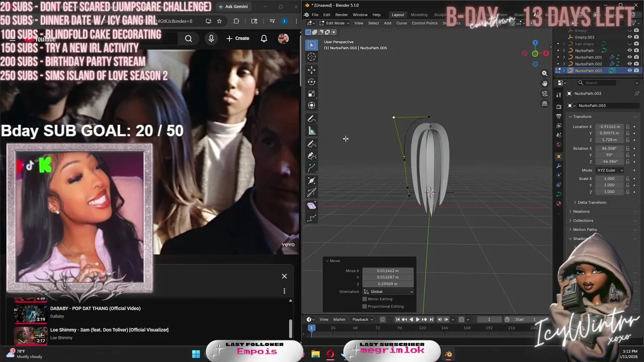Select the Move tool in Blender toolbar
644x362 pixels.
311,70
